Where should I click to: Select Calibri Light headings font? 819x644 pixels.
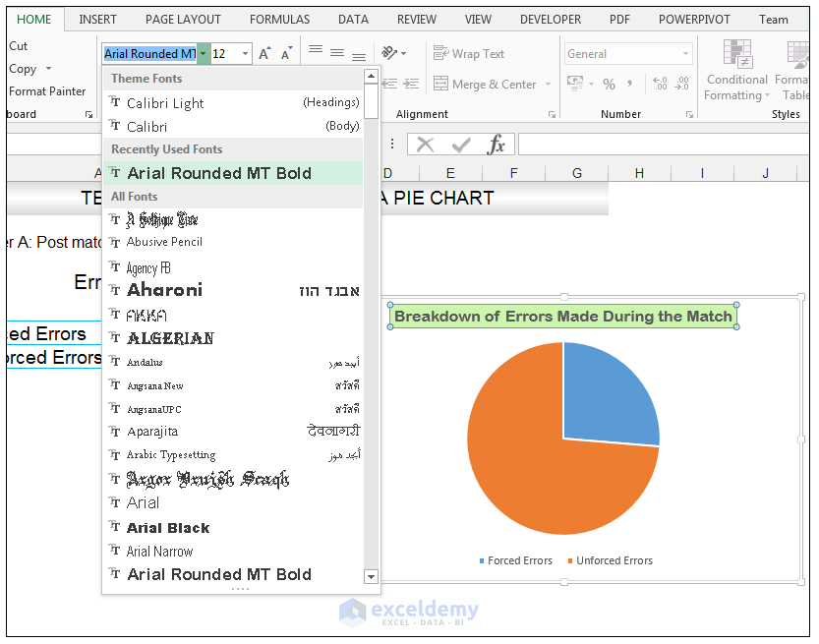[233, 103]
